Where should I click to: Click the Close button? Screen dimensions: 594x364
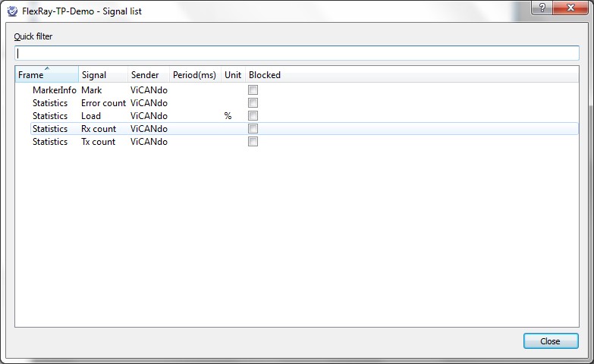551,341
